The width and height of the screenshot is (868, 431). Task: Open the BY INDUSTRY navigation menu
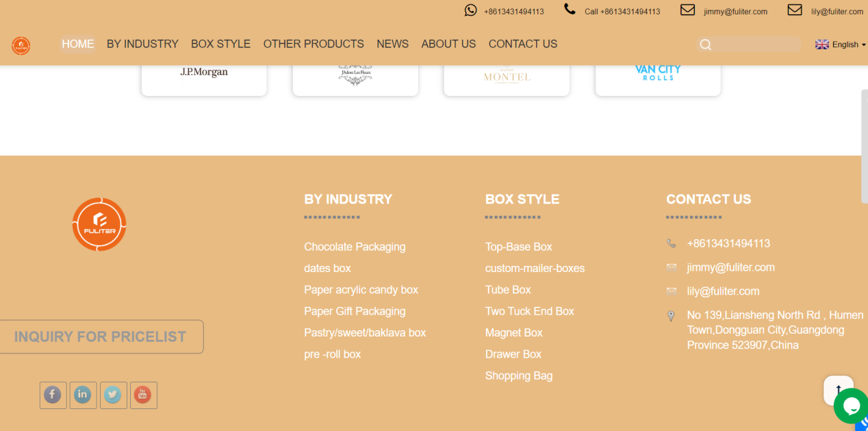142,44
